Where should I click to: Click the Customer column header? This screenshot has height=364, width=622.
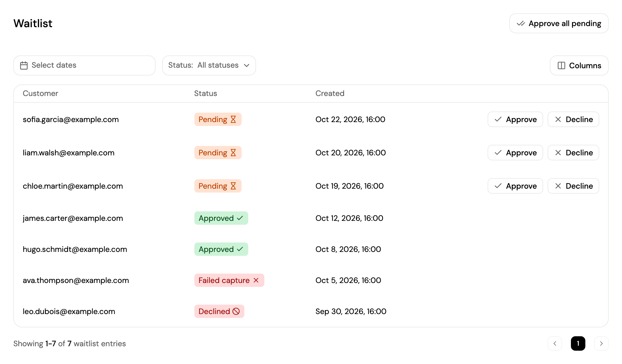point(41,93)
